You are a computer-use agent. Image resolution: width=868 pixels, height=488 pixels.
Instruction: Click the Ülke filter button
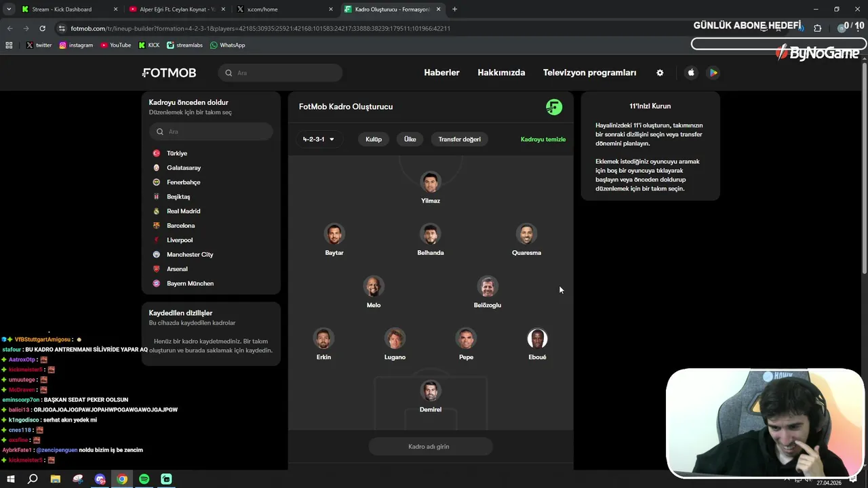coord(410,139)
